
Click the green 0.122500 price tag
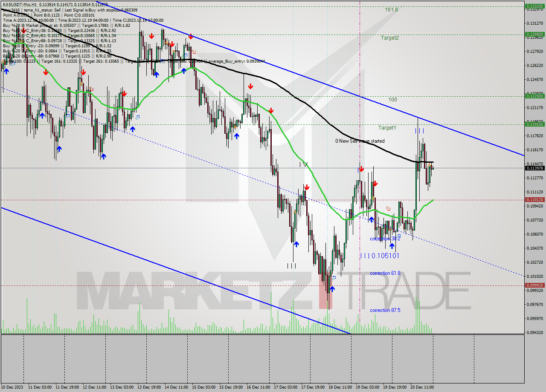[534, 96]
